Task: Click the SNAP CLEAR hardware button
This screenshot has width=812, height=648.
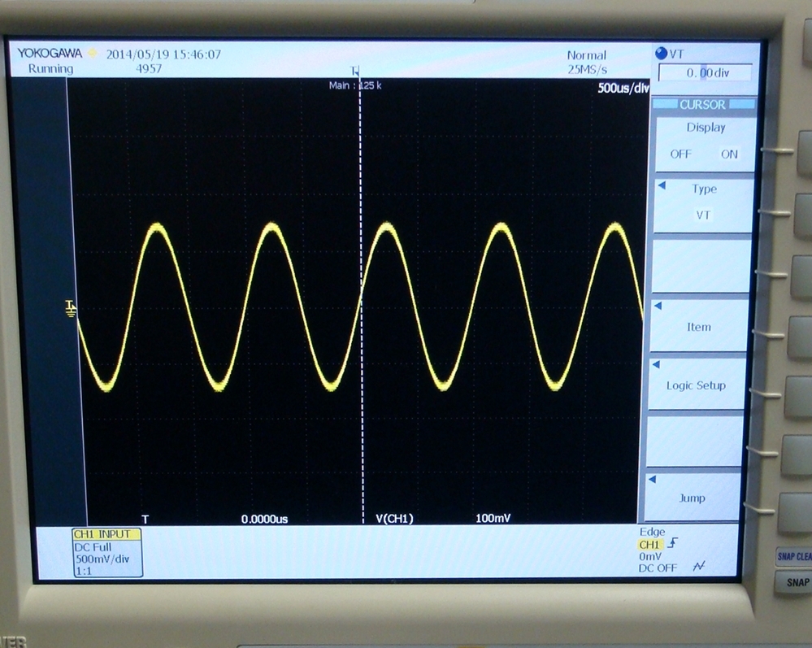Action: 794,556
